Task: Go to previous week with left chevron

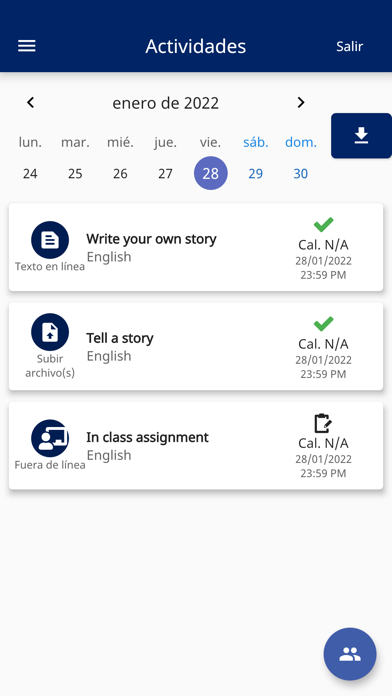Action: 30,103
